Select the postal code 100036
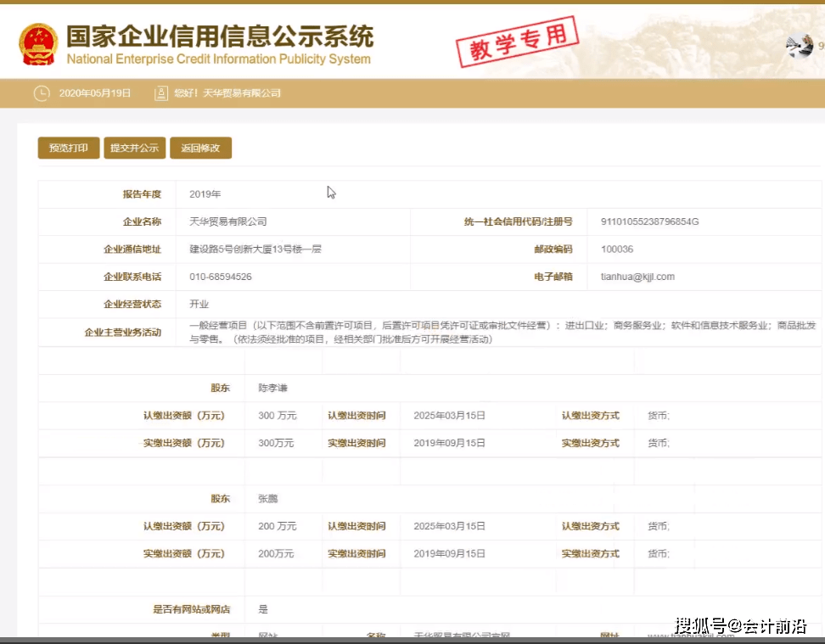 click(x=617, y=249)
